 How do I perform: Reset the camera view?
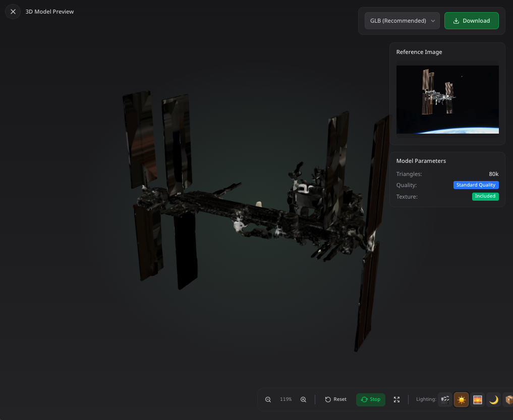336,399
